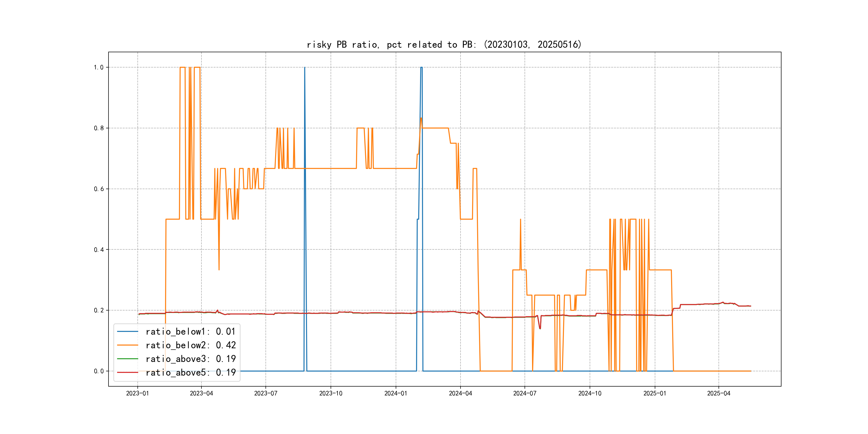Click the 2024-04 x-axis tick label

pos(460,393)
